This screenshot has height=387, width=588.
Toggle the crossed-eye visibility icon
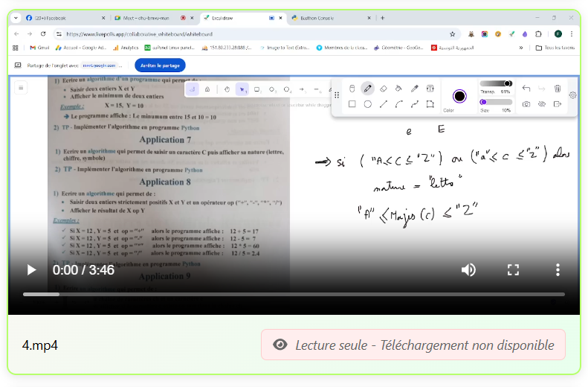click(x=542, y=104)
